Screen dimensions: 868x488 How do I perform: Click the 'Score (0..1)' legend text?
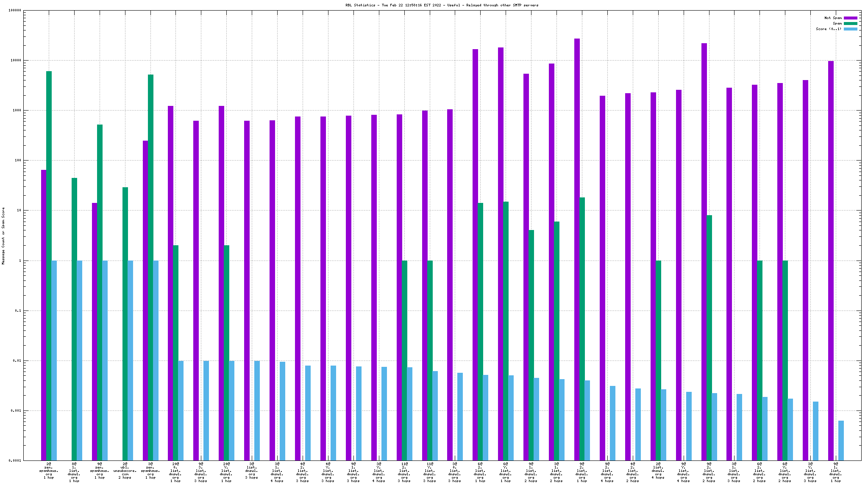(x=829, y=29)
